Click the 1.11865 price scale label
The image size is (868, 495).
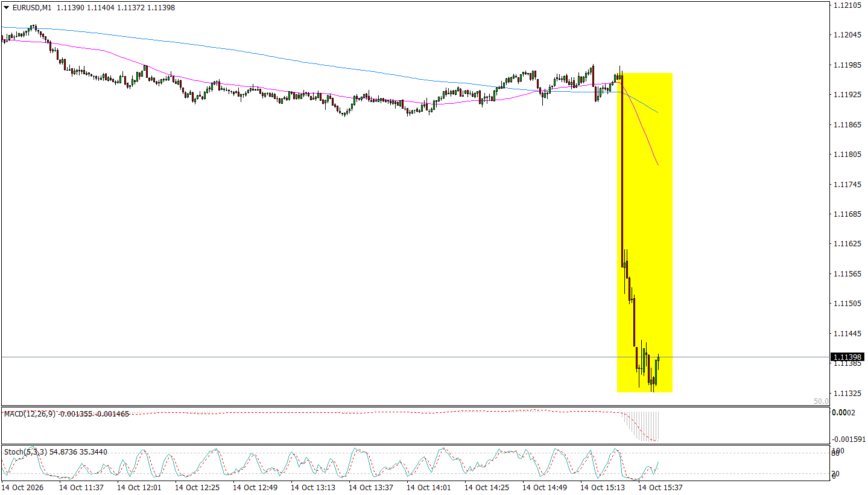[x=848, y=125]
